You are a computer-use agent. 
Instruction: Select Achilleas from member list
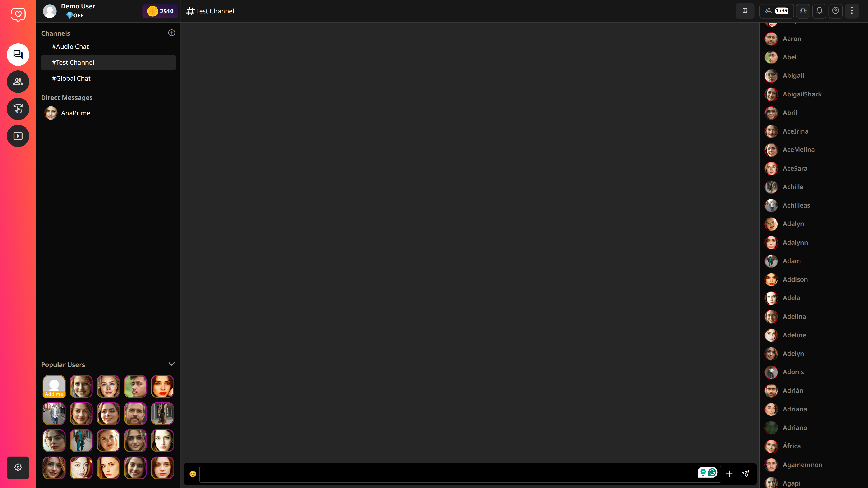(814, 205)
